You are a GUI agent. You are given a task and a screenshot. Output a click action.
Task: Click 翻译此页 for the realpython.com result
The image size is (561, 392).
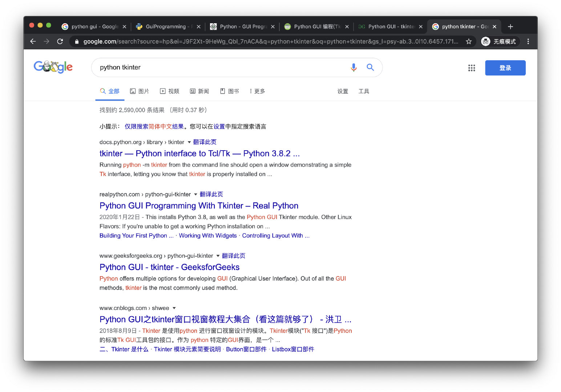pos(211,194)
